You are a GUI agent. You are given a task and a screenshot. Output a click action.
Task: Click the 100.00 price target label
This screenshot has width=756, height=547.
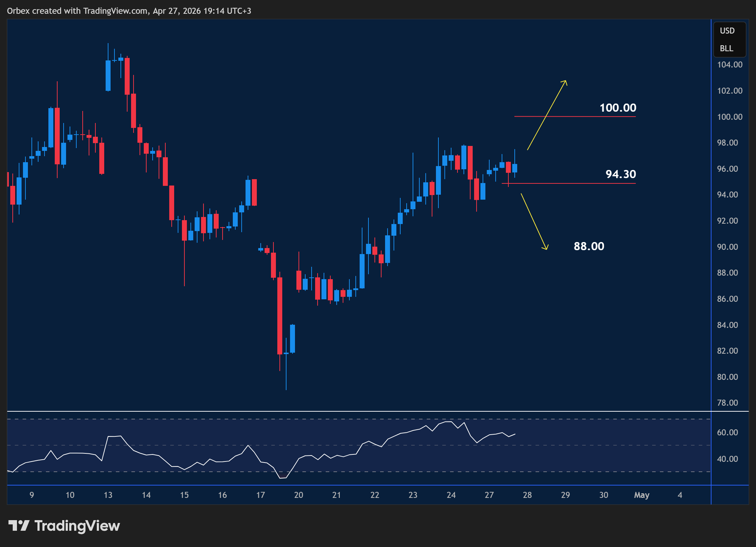[618, 108]
